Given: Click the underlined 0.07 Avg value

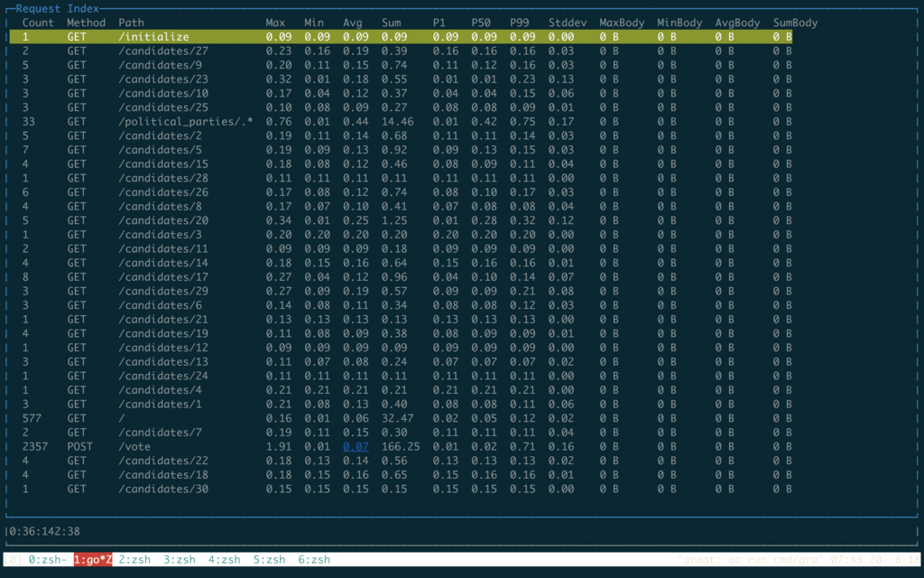Looking at the screenshot, I should [x=356, y=447].
